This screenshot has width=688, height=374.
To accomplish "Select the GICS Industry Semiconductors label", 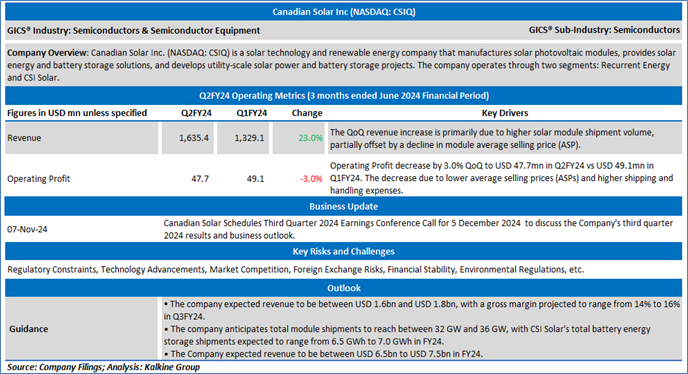I will pyautogui.click(x=133, y=30).
